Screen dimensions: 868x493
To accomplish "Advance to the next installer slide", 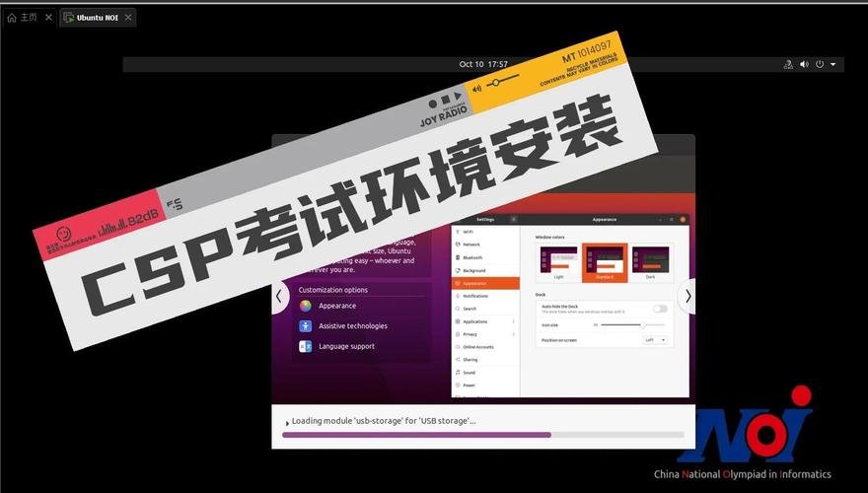I will 687,297.
